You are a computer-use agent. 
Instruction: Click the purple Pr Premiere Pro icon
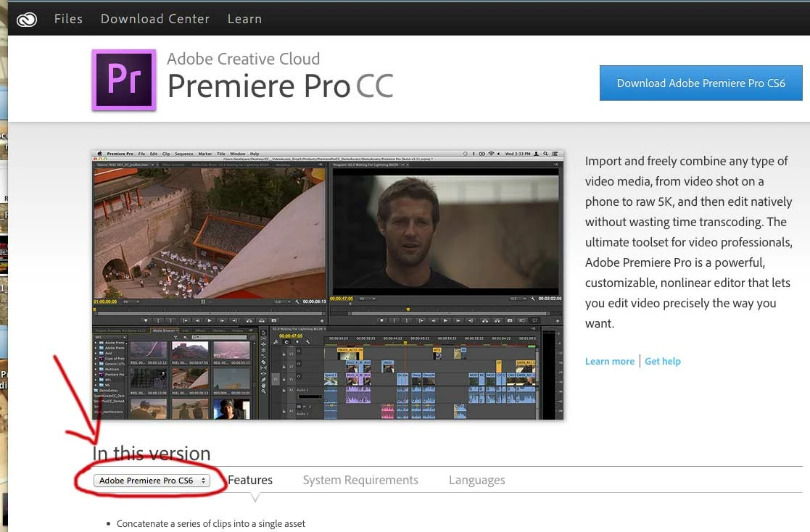click(x=124, y=80)
